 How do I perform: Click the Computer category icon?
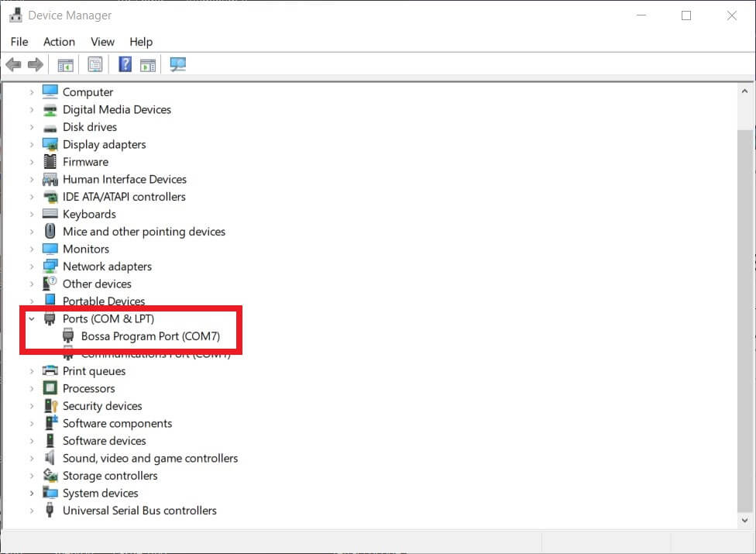(50, 91)
